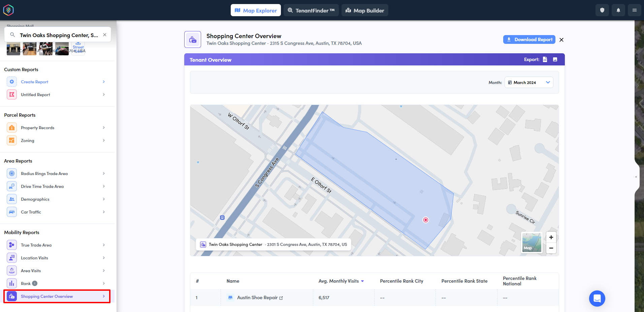
Task: Click the Rank bar chart icon
Action: click(x=12, y=283)
